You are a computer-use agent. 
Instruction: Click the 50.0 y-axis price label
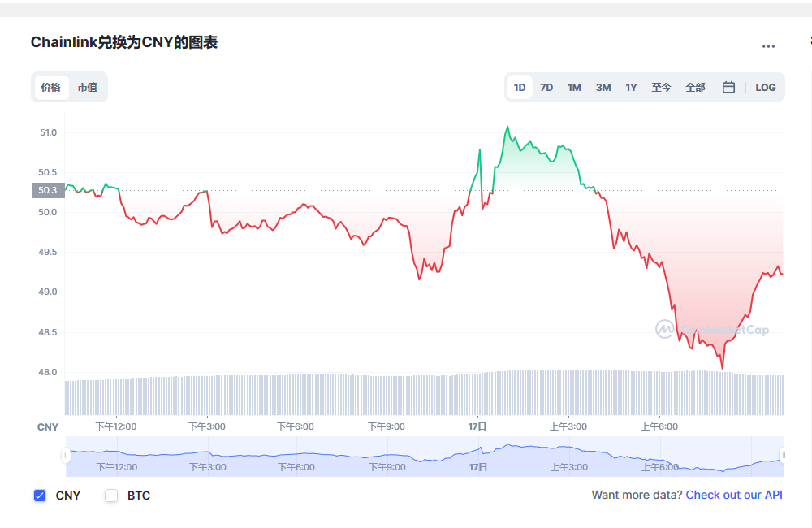coord(48,212)
